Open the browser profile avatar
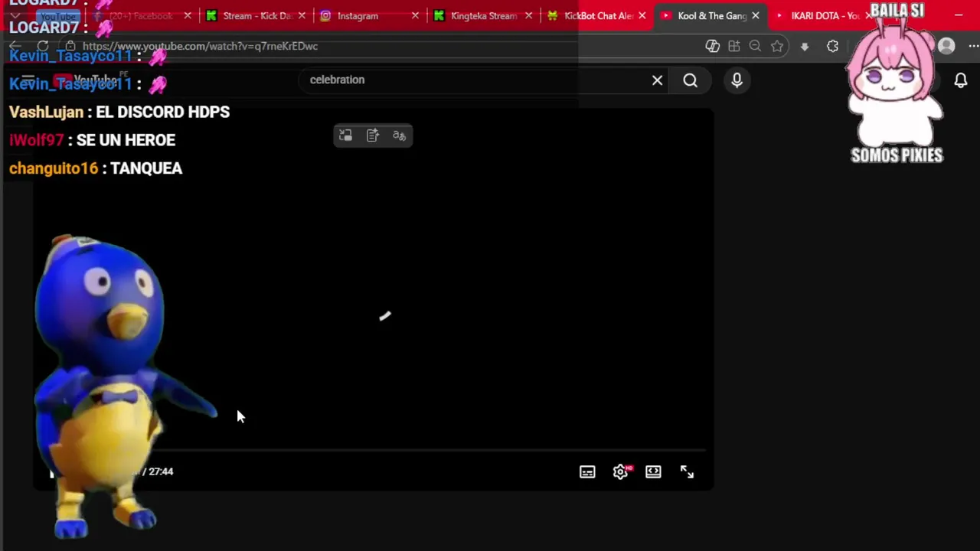Screen dimensions: 980x551 pos(946,46)
